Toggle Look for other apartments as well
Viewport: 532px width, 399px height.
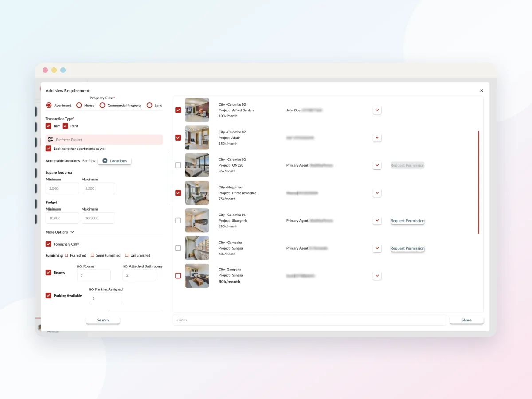point(49,149)
